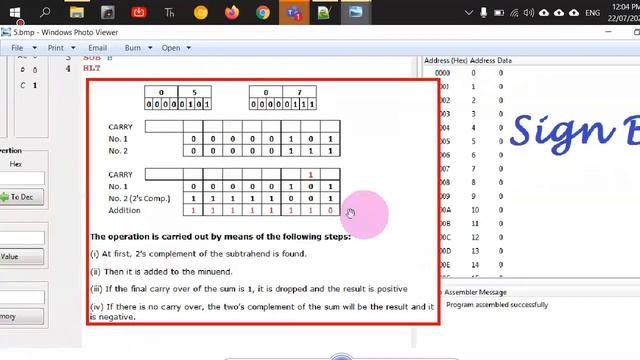The width and height of the screenshot is (640, 360).
Task: Click step '(i) At first, 2's complement' text
Action: point(198,254)
